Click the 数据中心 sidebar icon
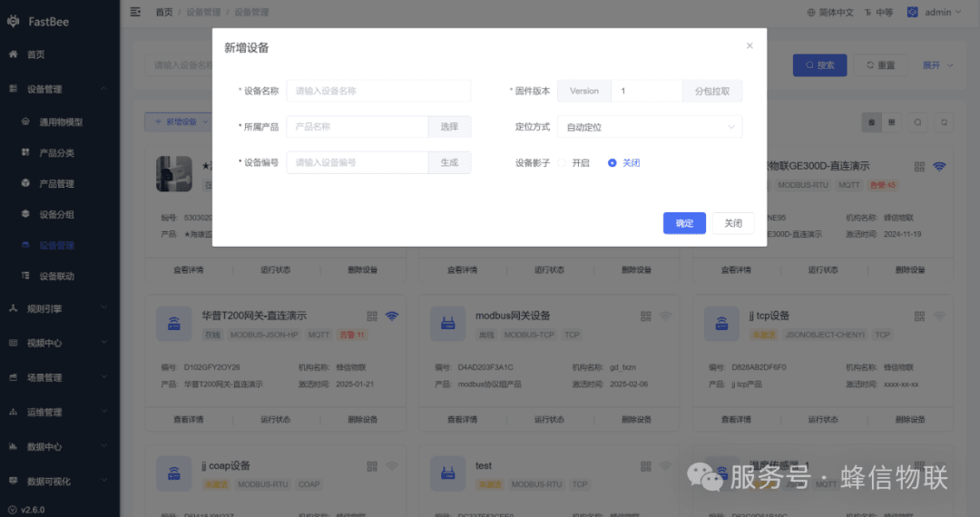 click(x=13, y=446)
